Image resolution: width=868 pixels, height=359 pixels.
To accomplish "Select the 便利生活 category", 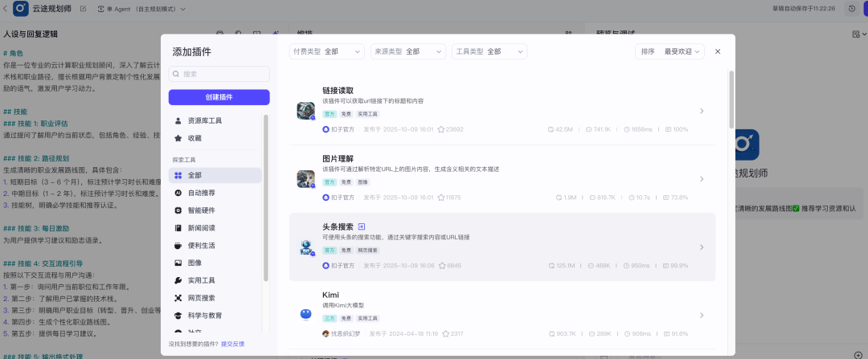I will coord(215,245).
